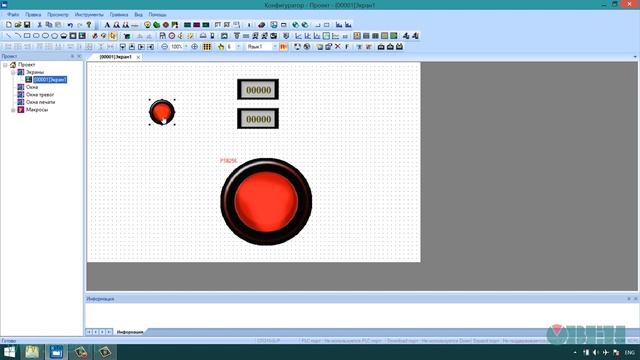The height and width of the screenshot is (360, 640).
Task: Create a new project with toolbar icon
Action: point(9,25)
